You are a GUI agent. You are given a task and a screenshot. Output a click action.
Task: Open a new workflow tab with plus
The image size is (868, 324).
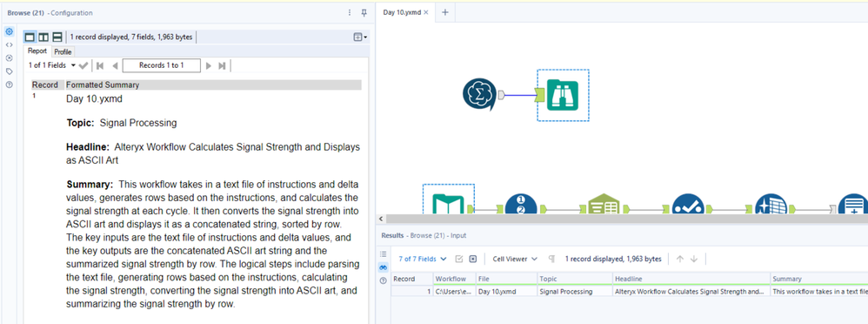tap(445, 12)
